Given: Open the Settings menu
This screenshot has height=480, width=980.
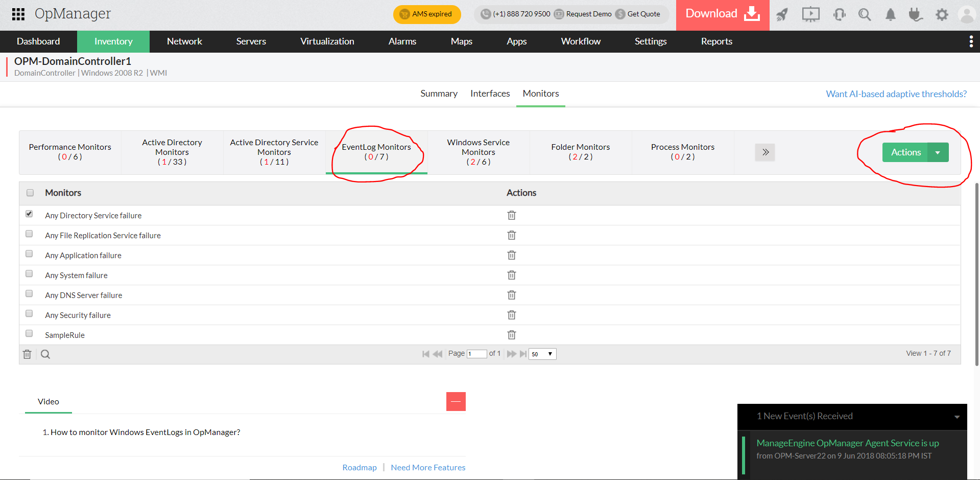Looking at the screenshot, I should 651,41.
